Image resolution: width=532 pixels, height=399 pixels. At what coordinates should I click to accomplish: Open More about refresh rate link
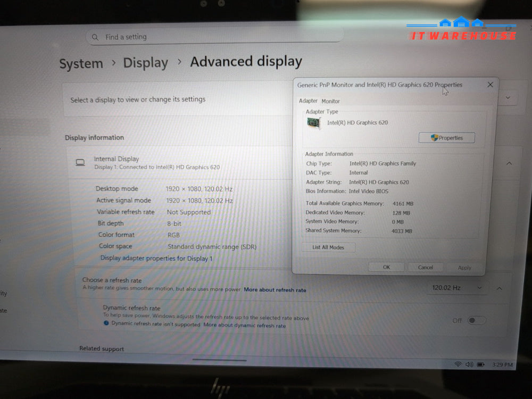(275, 290)
